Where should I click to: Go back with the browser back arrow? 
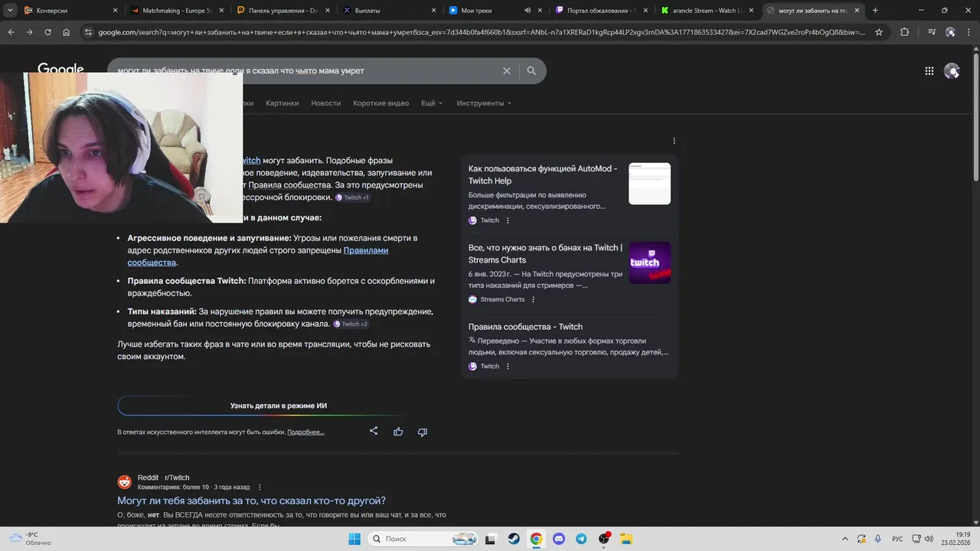tap(11, 32)
